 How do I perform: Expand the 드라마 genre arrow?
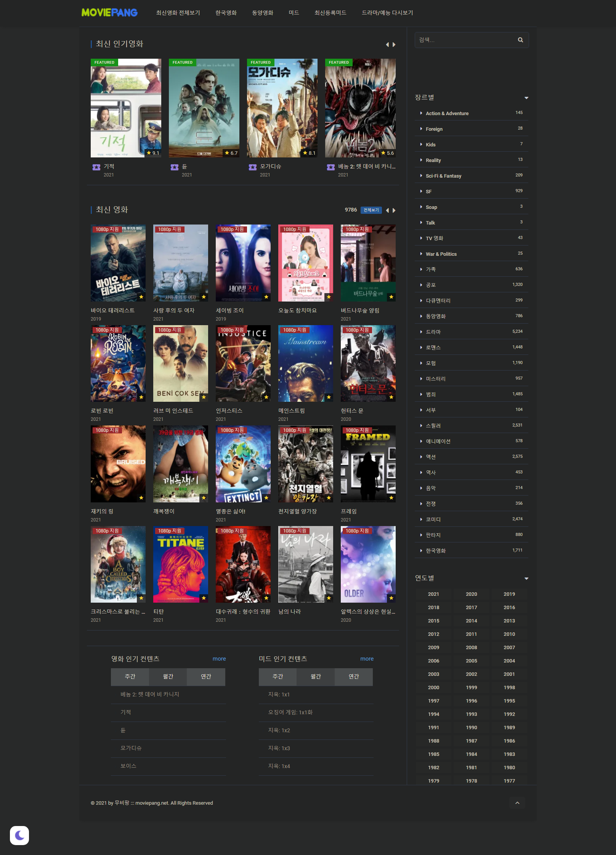click(421, 332)
